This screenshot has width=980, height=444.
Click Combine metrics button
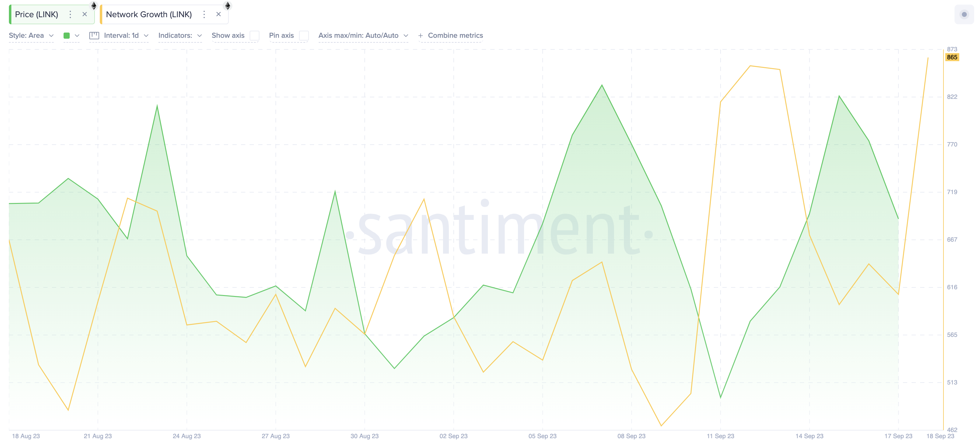[455, 36]
